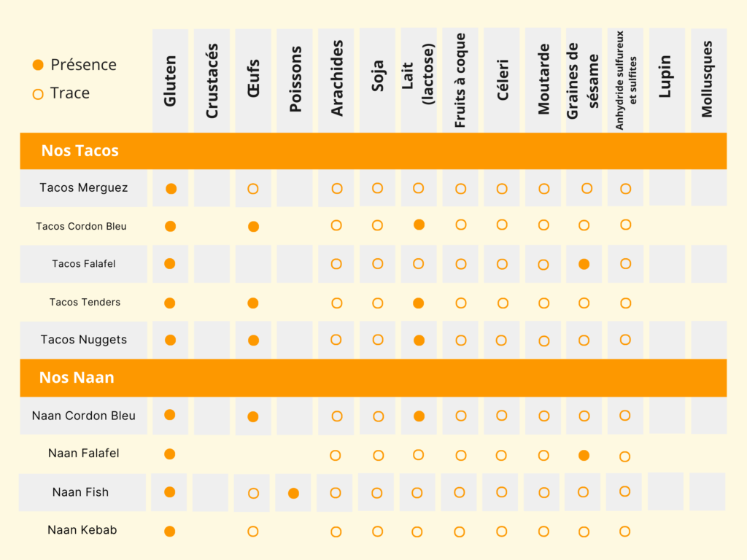This screenshot has width=747, height=560.
Task: Select the Fruits à coque column header
Action: tap(460, 80)
